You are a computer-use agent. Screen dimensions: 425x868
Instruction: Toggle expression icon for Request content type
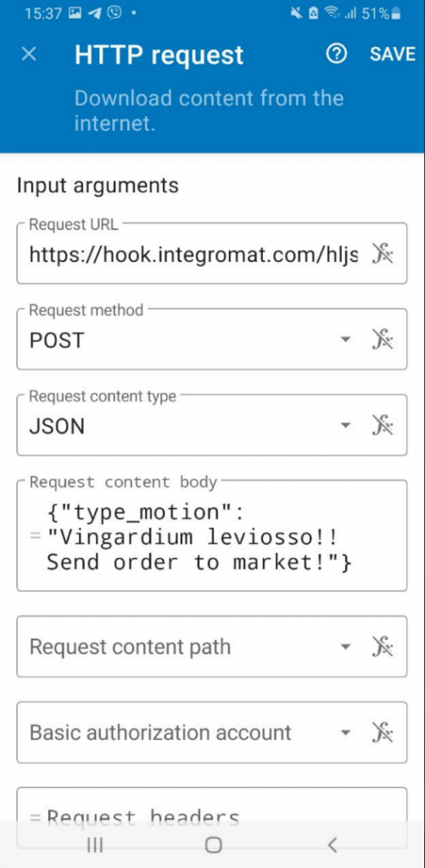(x=383, y=426)
